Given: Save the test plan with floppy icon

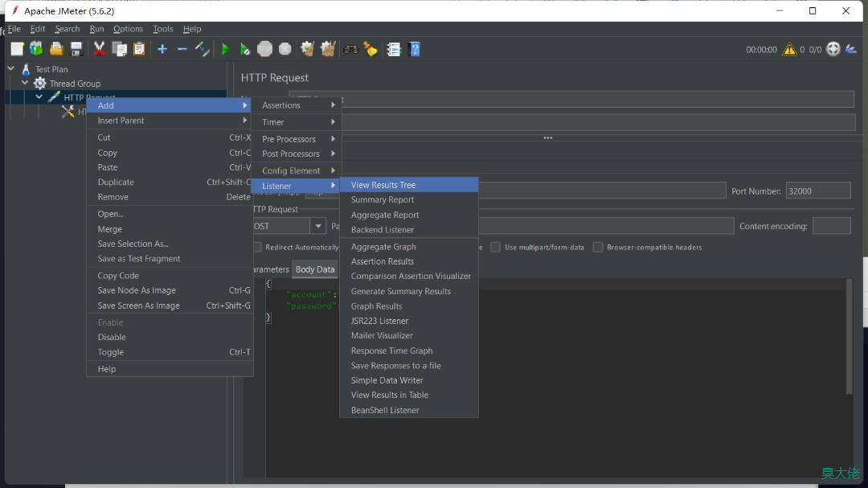Looking at the screenshot, I should [76, 49].
